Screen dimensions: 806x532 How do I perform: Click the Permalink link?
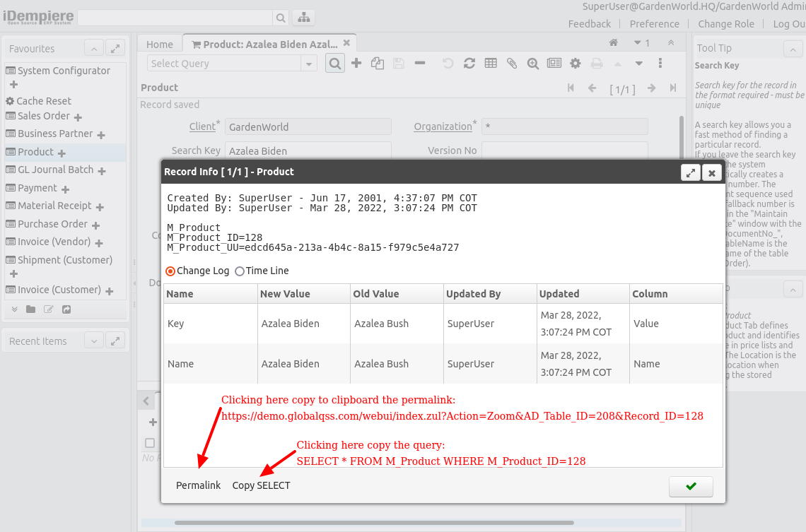click(198, 485)
